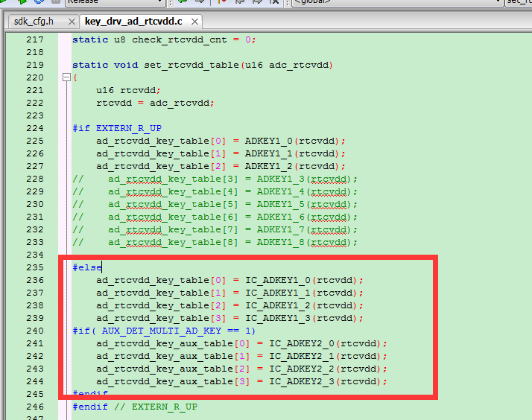Click the check_rtcvdd_cnt variable name
This screenshot has width=532, height=420.
[179, 39]
